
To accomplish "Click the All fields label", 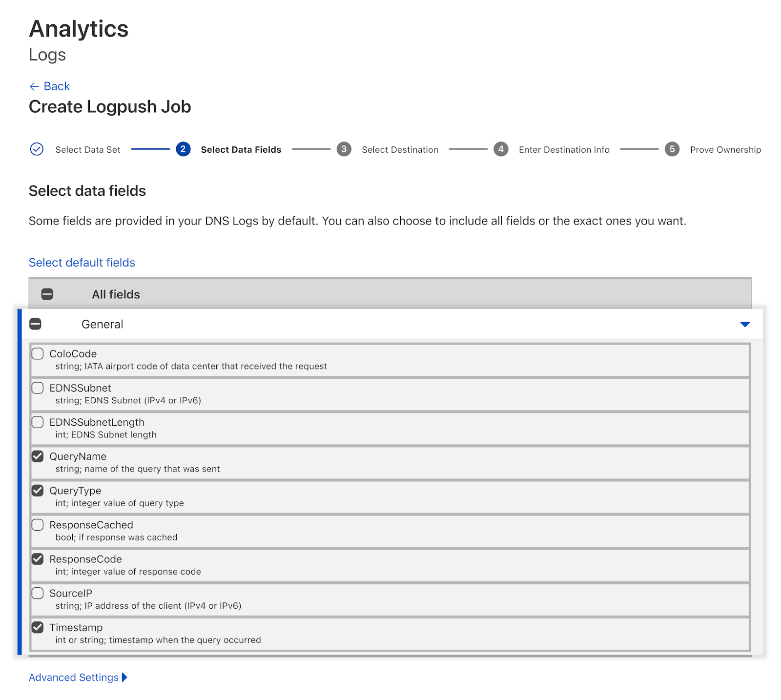I will pos(116,294).
